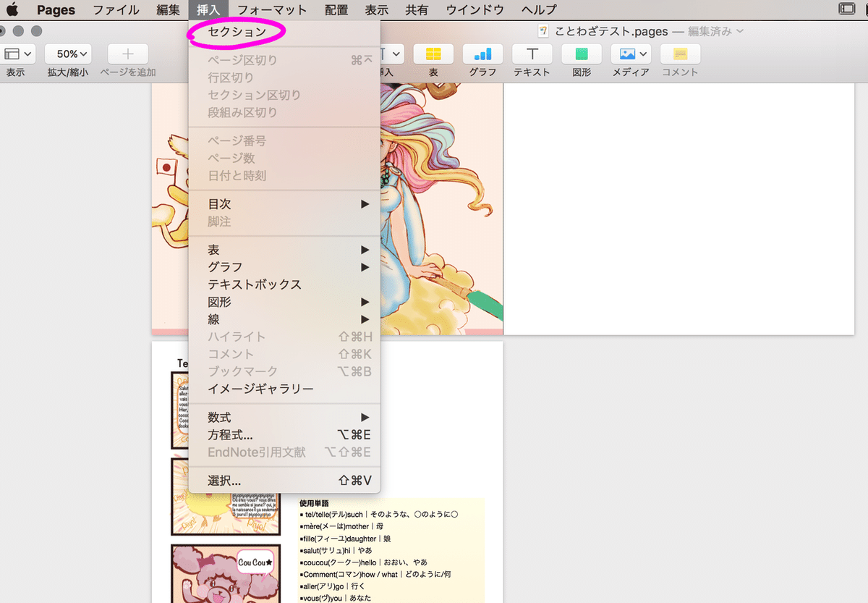Close the open 挿入 menu

(x=208, y=9)
